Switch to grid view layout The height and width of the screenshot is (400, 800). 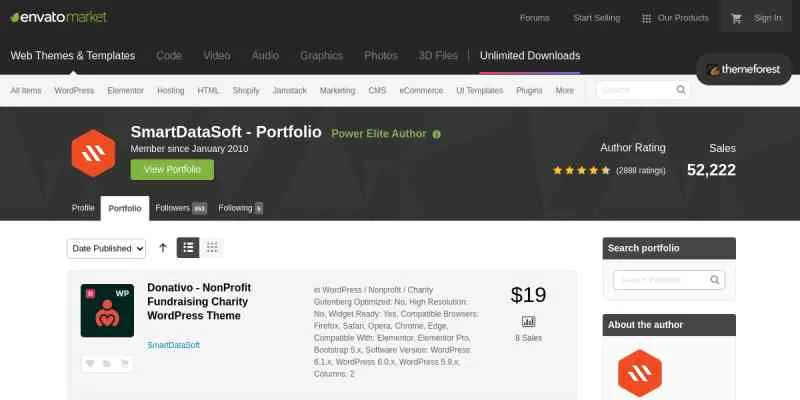pyautogui.click(x=212, y=247)
